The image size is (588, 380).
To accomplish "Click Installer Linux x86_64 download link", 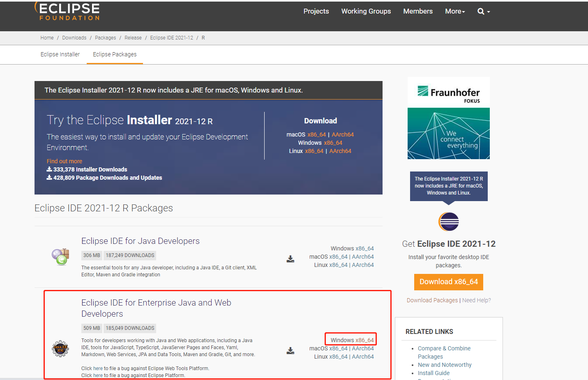I will click(314, 151).
